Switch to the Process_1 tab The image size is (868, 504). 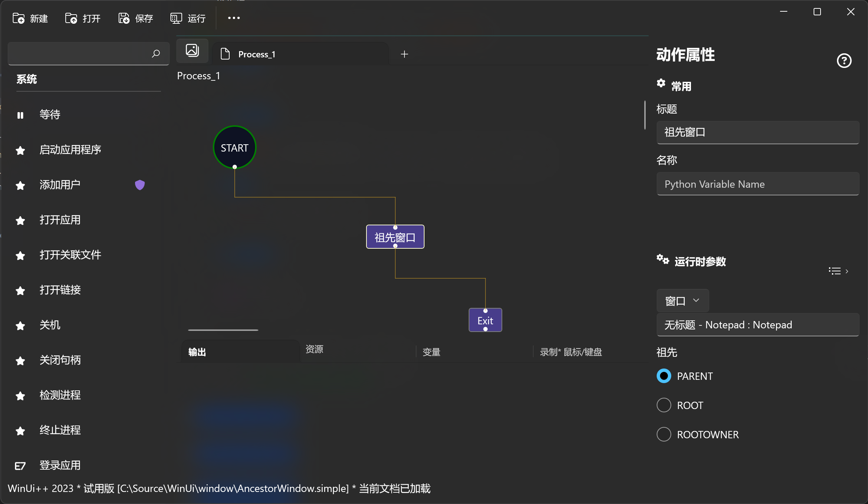(257, 54)
